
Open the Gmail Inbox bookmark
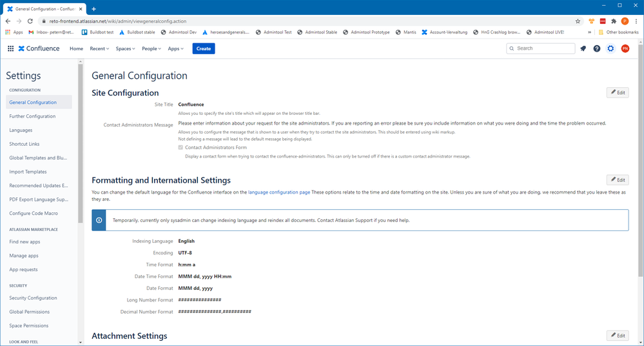(52, 32)
